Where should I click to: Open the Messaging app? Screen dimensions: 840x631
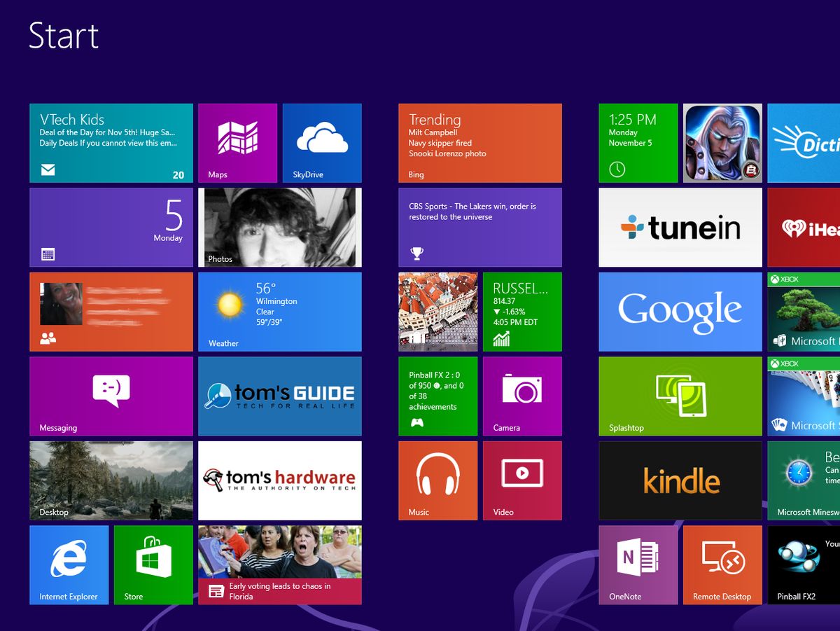point(111,396)
